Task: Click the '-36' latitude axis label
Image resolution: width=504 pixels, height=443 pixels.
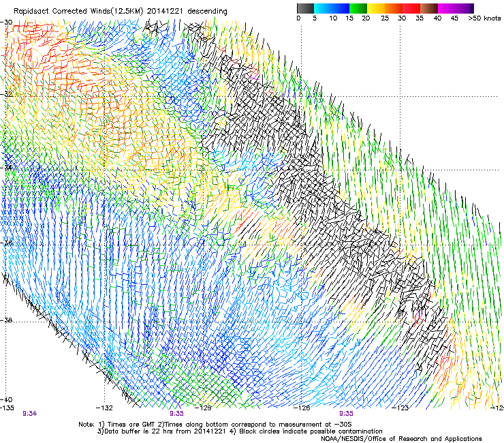Action: (x=6, y=243)
